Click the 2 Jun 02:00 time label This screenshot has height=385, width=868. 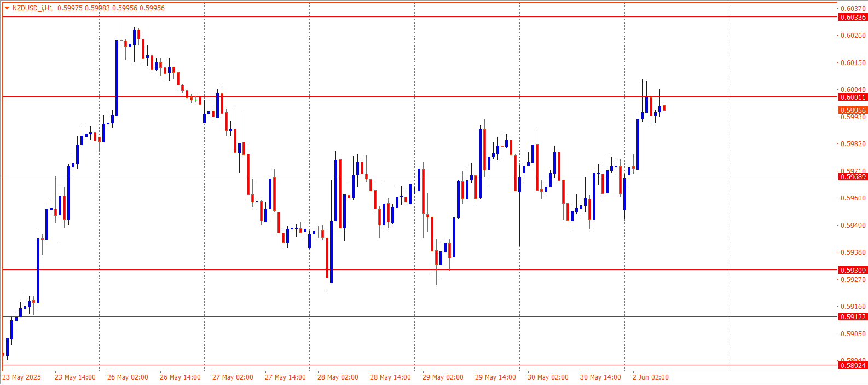click(650, 377)
